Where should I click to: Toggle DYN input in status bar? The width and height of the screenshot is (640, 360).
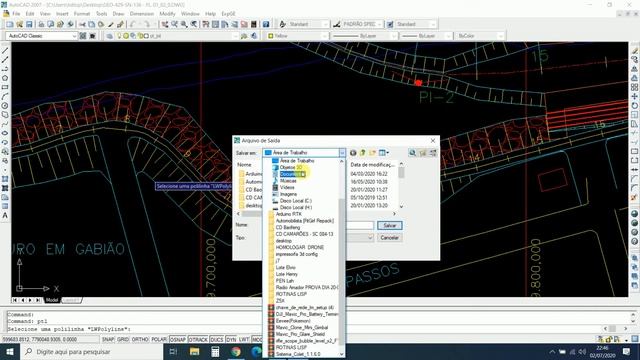pyautogui.click(x=231, y=340)
